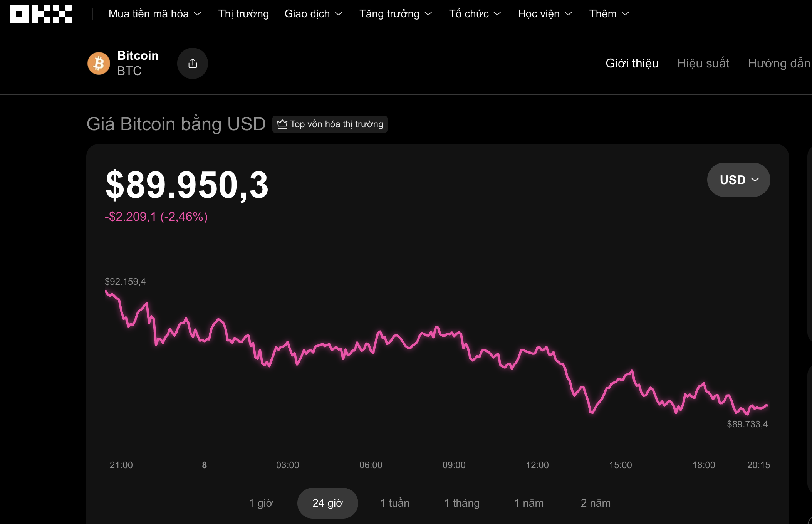
Task: Show the "1 tháng" chart range
Action: click(462, 503)
